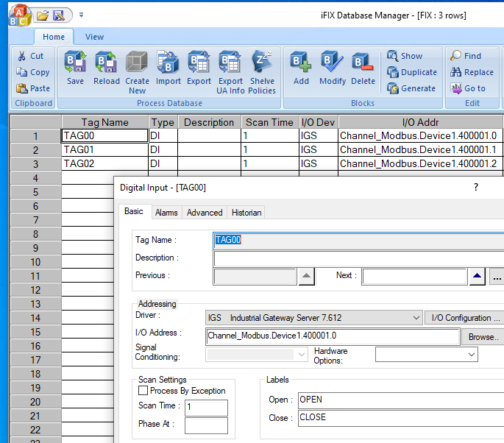Click Scan Time input field
Screen dimensions: 504x443
206,408
